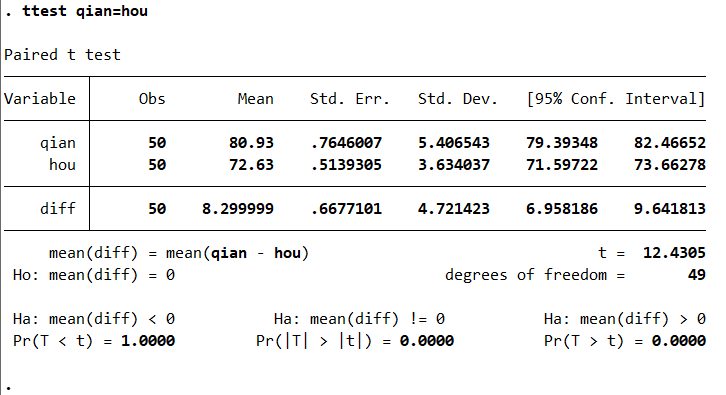Click the 'Mean' column header

256,99
